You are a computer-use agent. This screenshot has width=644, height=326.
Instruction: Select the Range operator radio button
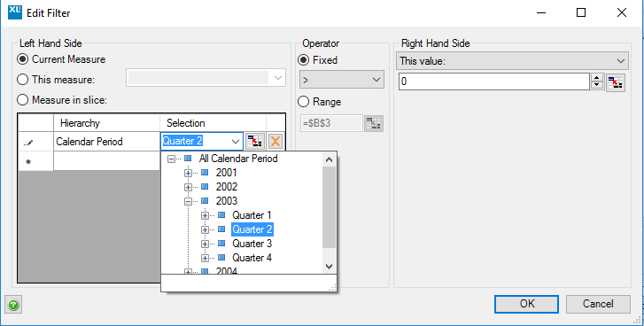tap(303, 101)
